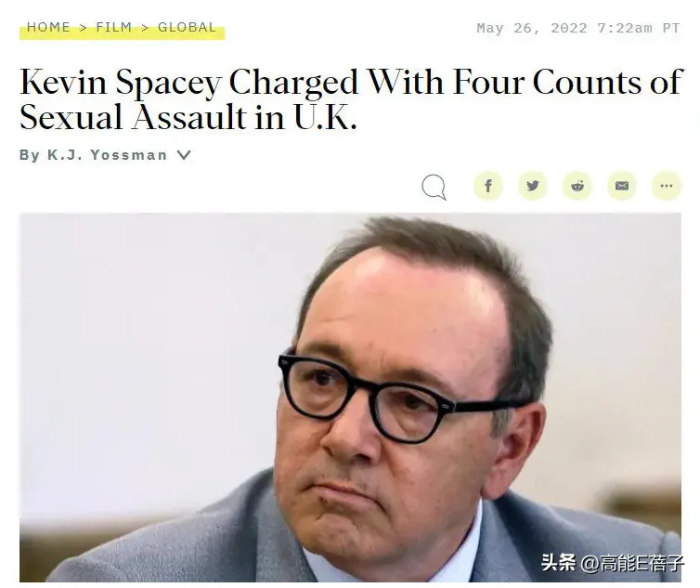
Task: Open the comments speech bubble icon
Action: 434,187
